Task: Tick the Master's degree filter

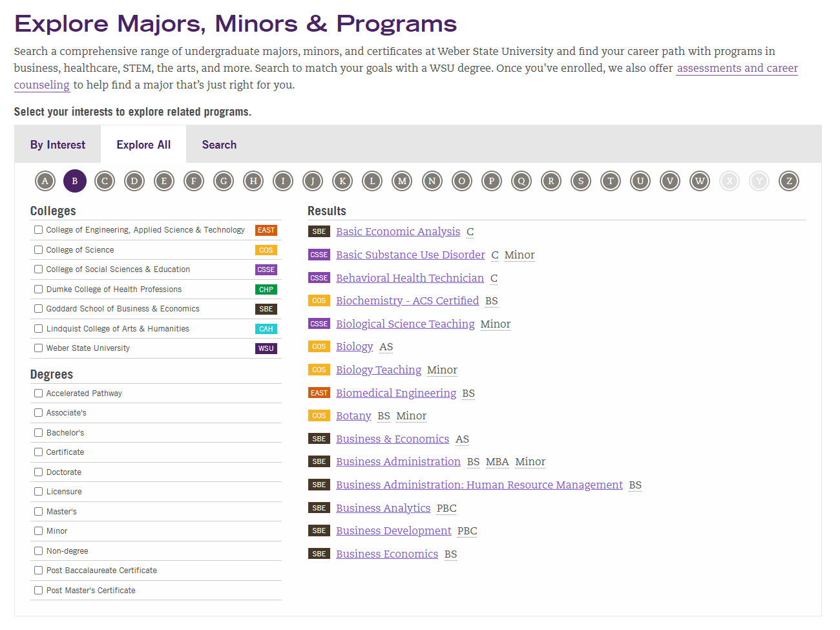Action: point(39,512)
